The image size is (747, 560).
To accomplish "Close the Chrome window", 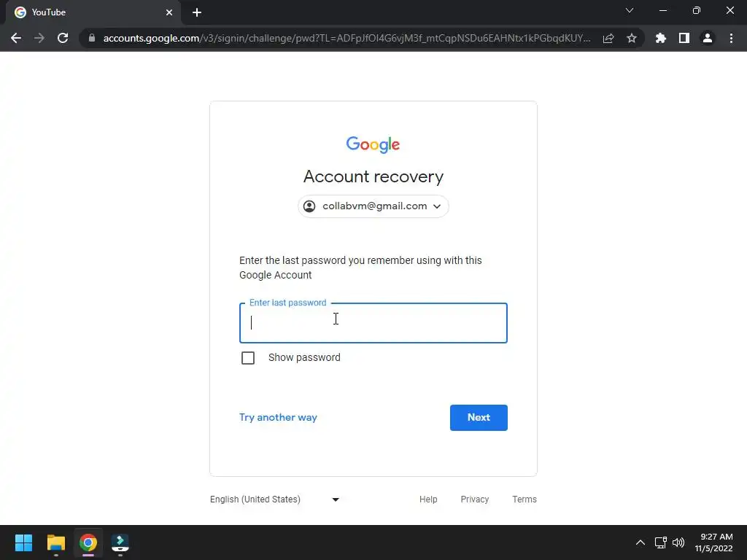I will point(729,10).
